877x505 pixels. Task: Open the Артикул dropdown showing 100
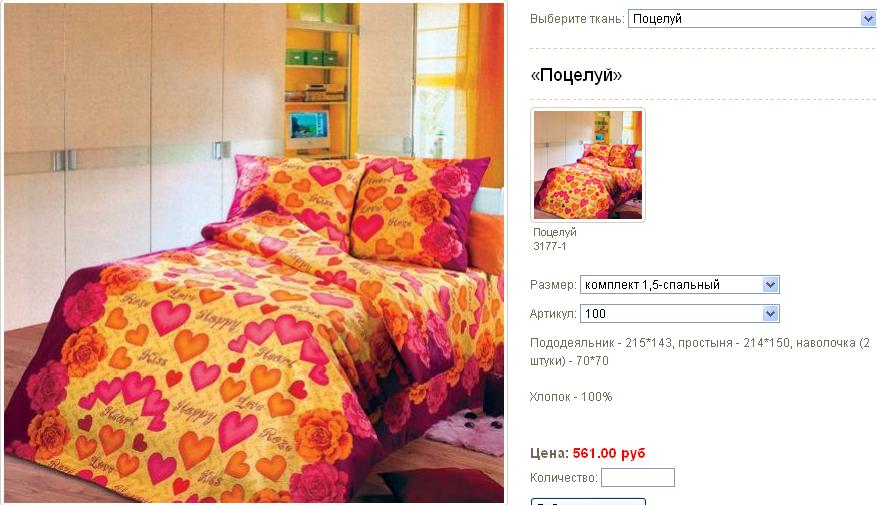[x=680, y=314]
